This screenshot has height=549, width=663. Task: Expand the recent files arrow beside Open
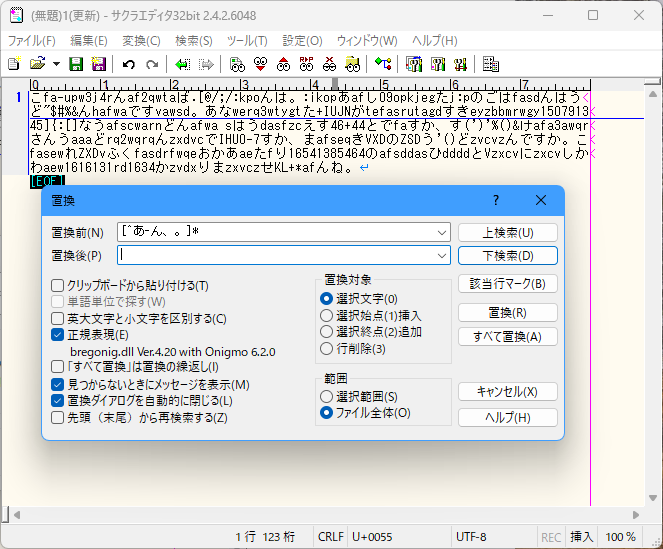pyautogui.click(x=56, y=64)
